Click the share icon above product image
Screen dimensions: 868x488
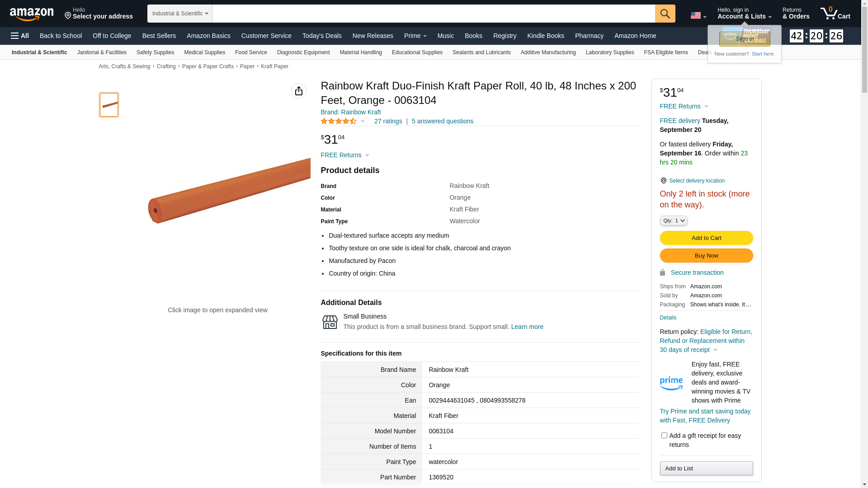(x=299, y=91)
